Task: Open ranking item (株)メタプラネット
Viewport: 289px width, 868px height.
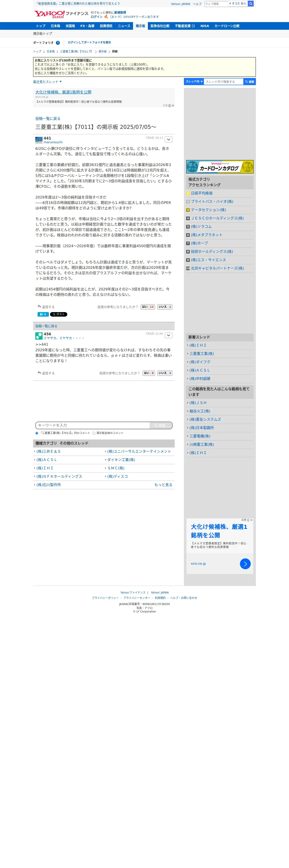Action: 207,235
